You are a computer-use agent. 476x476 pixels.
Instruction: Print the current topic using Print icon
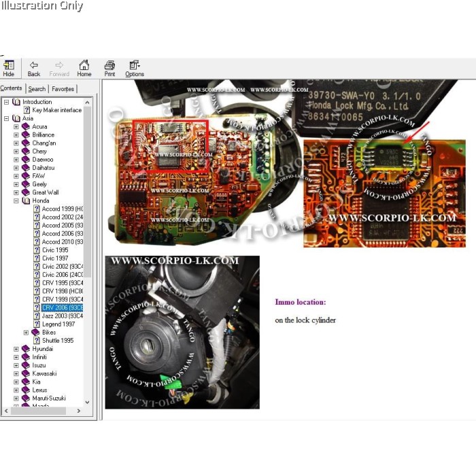coord(109,66)
